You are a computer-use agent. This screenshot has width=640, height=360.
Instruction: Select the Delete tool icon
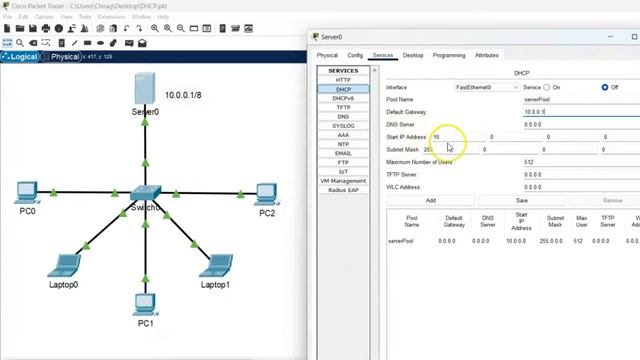pyautogui.click(x=33, y=43)
